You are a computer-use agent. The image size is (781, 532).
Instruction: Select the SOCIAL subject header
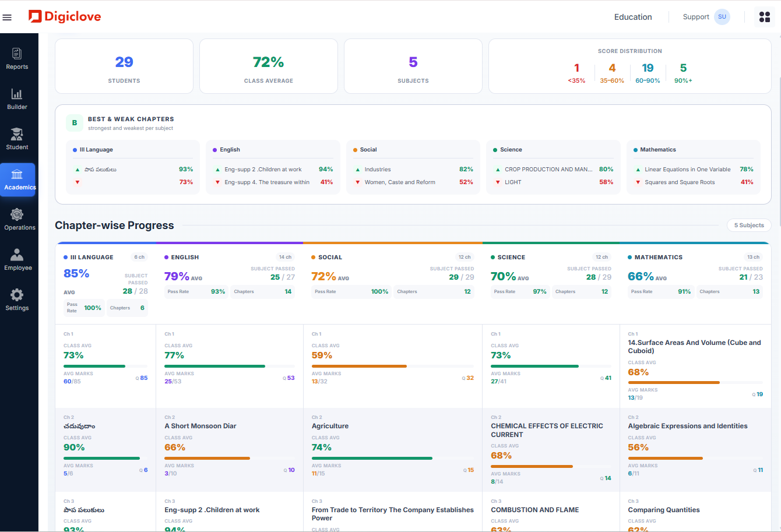[x=330, y=257]
